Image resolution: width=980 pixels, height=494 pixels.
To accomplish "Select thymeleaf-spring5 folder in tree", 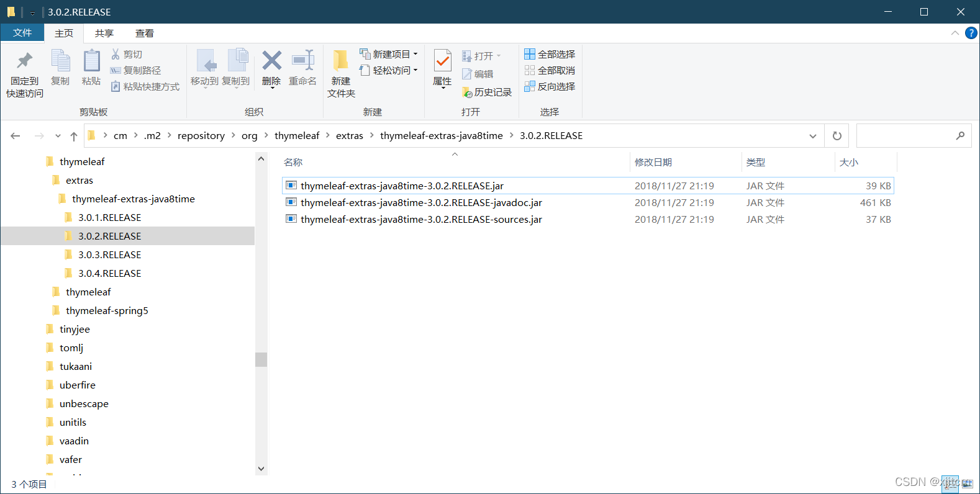I will point(107,310).
